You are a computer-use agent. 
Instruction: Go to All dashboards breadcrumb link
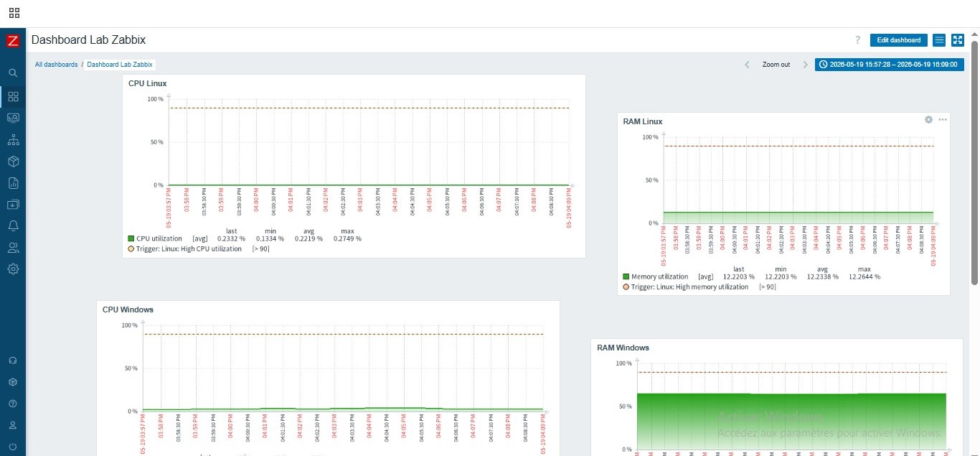click(56, 65)
